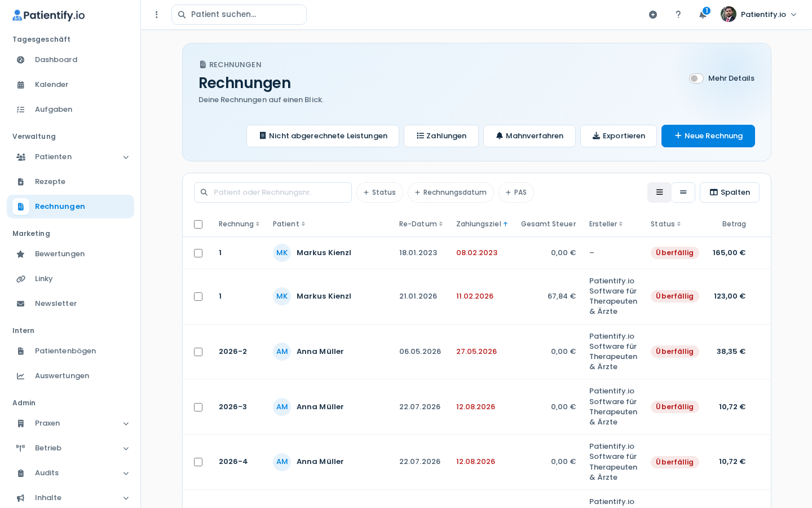
Task: Expand the Betrieb sidebar submenu
Action: [x=126, y=448]
